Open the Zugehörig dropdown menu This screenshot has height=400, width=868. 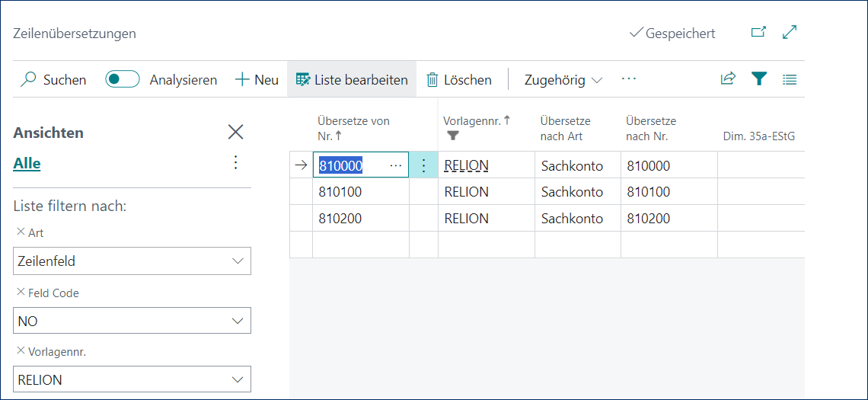(x=563, y=80)
